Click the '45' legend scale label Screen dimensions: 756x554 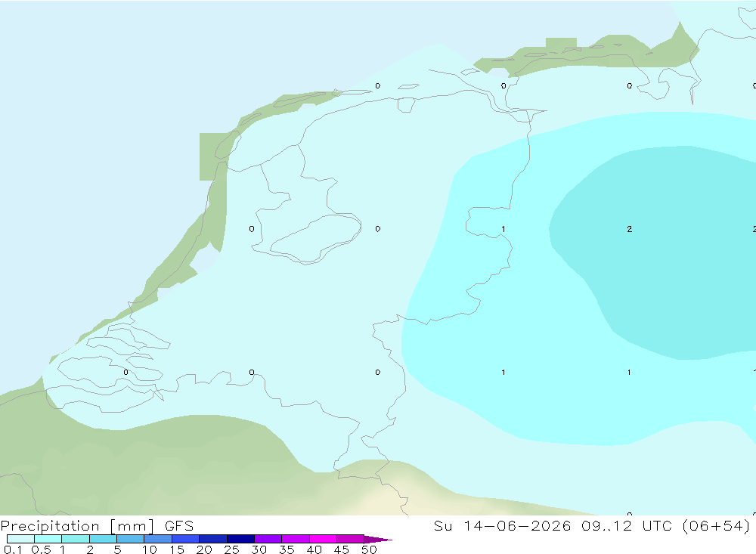(342, 549)
